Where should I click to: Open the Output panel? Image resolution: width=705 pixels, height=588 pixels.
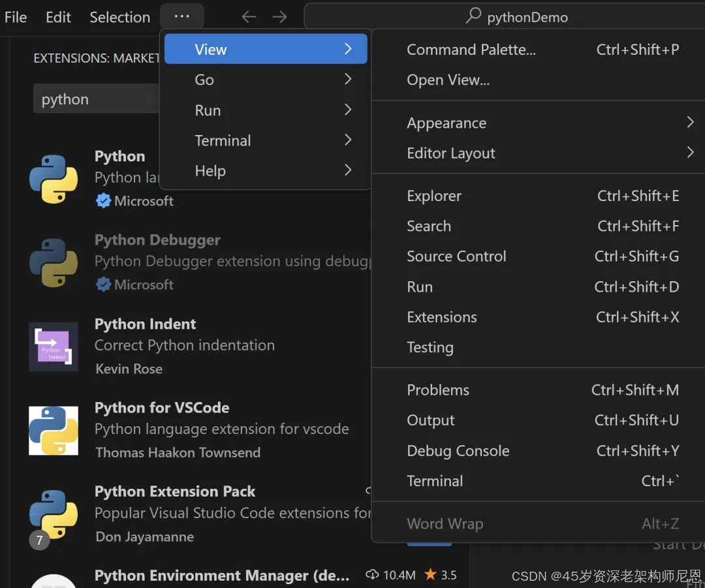540,420
